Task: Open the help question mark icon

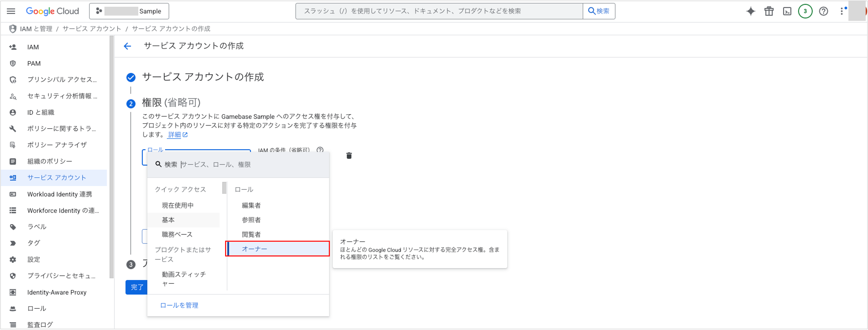Action: [x=824, y=11]
